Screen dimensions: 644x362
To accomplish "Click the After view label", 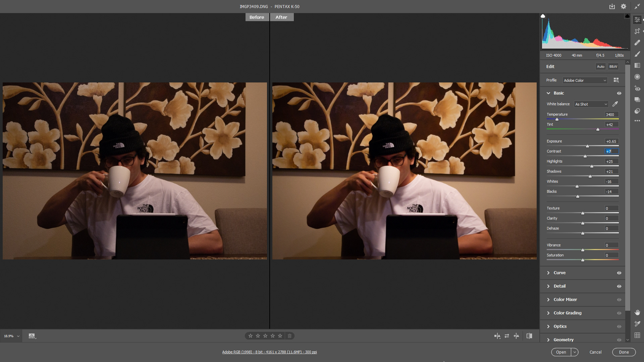I will 281,17.
